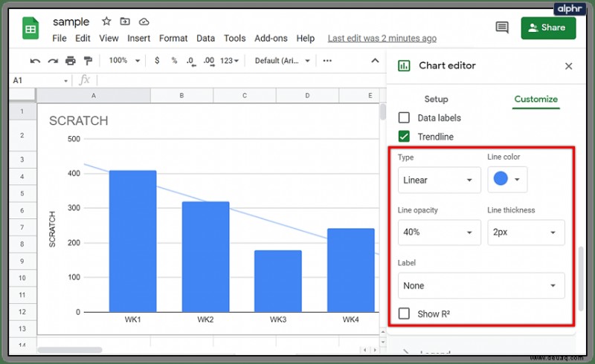Open the Data menu
The height and width of the screenshot is (364, 595).
coord(206,39)
